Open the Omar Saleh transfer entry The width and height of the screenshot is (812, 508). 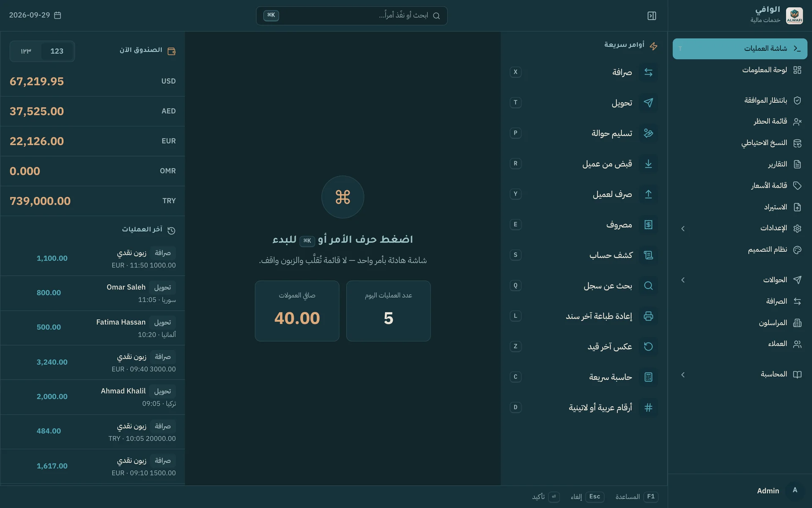coord(93,293)
